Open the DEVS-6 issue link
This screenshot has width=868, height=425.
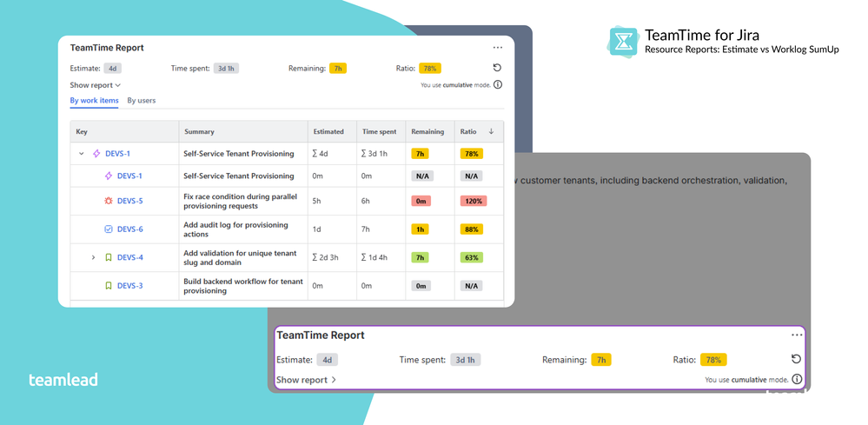coord(130,229)
